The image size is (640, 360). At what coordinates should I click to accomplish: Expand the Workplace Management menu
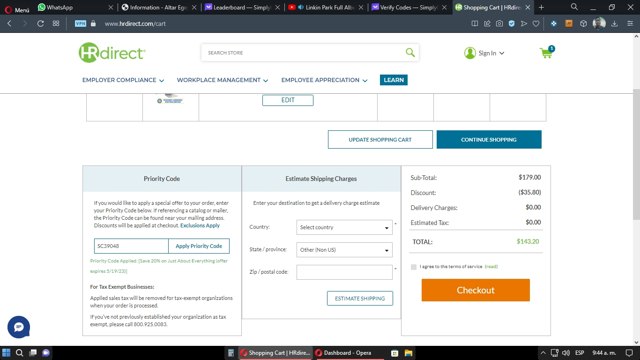pos(222,80)
